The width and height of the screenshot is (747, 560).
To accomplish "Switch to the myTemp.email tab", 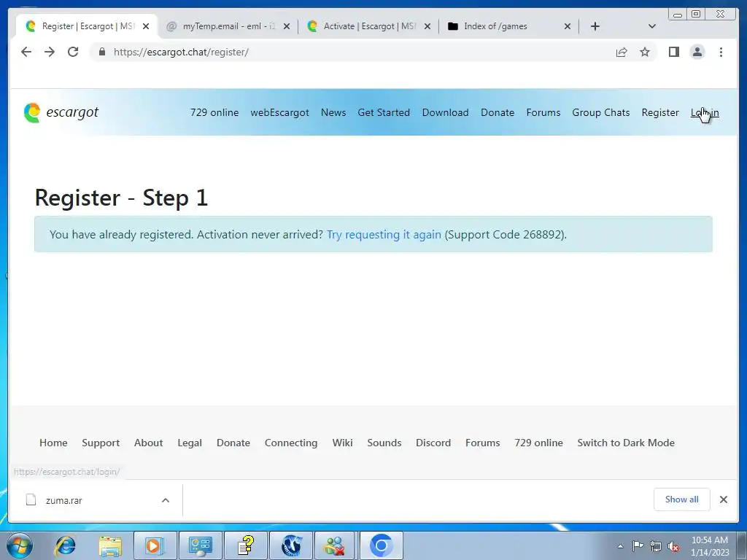I will pyautogui.click(x=228, y=26).
